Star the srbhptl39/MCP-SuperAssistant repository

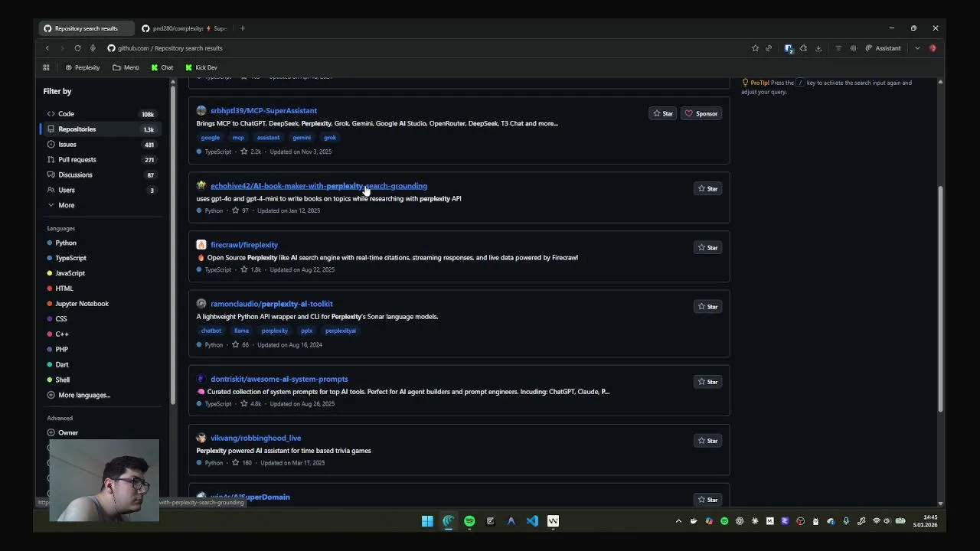[x=663, y=113]
